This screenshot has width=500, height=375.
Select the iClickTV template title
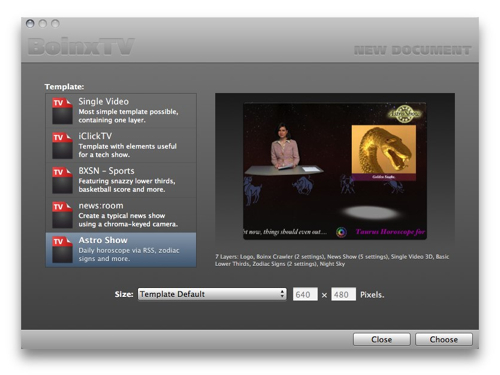pyautogui.click(x=95, y=136)
